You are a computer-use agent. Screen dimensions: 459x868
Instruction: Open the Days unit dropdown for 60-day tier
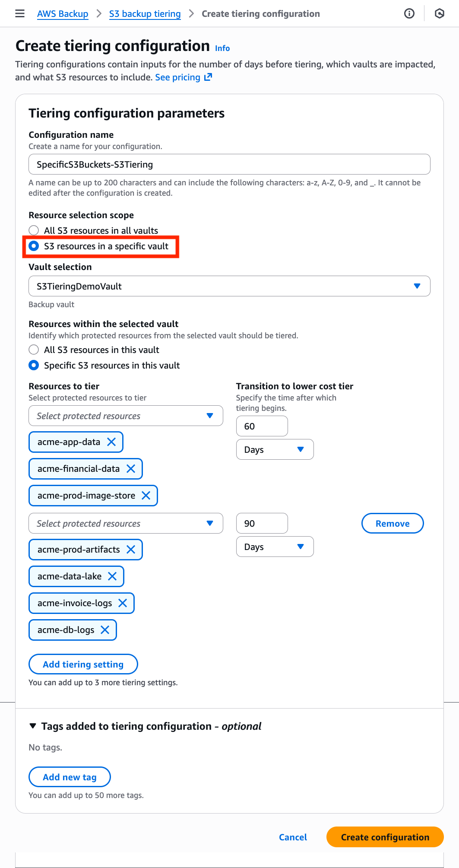(275, 449)
